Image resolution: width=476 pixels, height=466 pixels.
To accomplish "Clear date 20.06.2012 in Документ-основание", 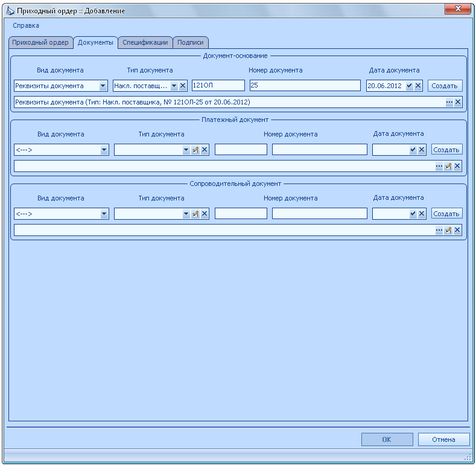I will pyautogui.click(x=418, y=86).
